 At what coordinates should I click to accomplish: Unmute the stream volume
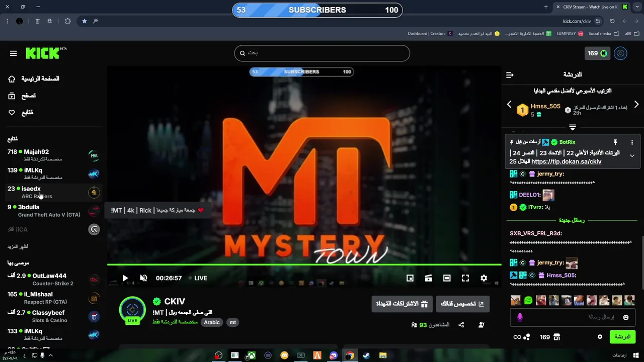(x=143, y=278)
